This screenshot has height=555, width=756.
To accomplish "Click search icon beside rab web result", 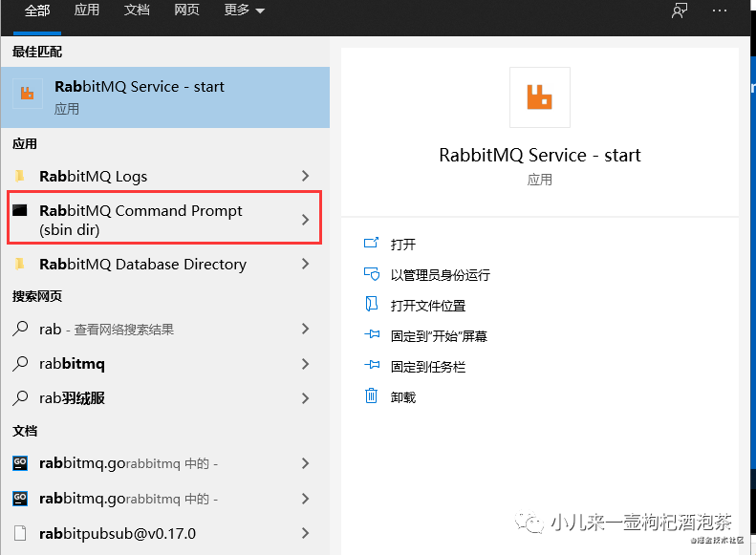I will click(20, 329).
